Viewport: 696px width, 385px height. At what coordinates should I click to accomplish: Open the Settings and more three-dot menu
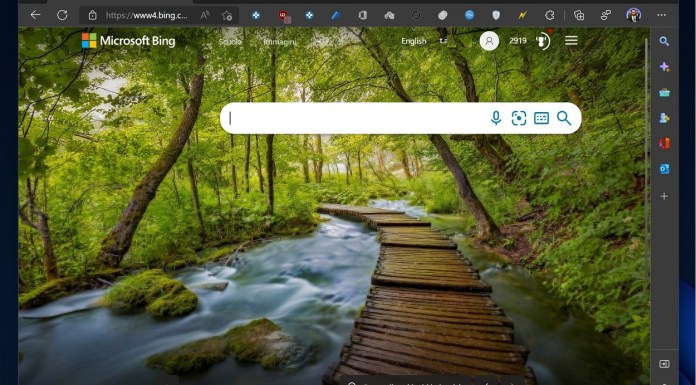tap(661, 15)
